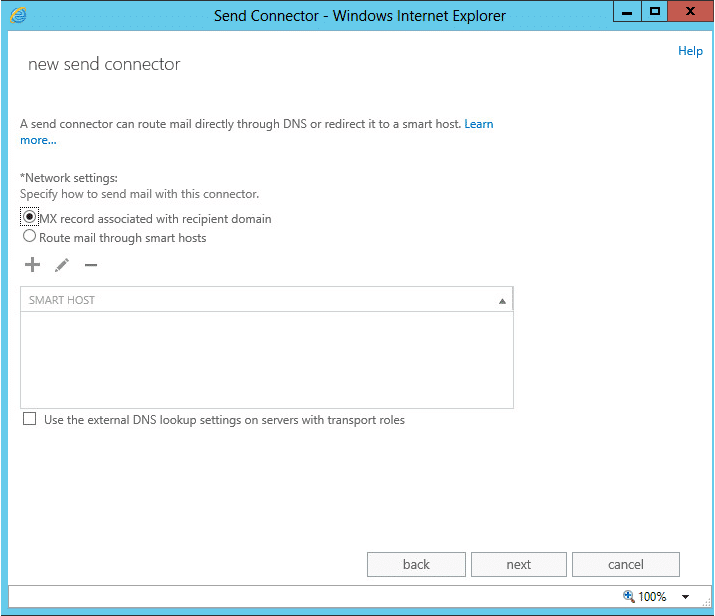This screenshot has height=616, width=715.
Task: Follow the Learn more link
Action: point(478,124)
